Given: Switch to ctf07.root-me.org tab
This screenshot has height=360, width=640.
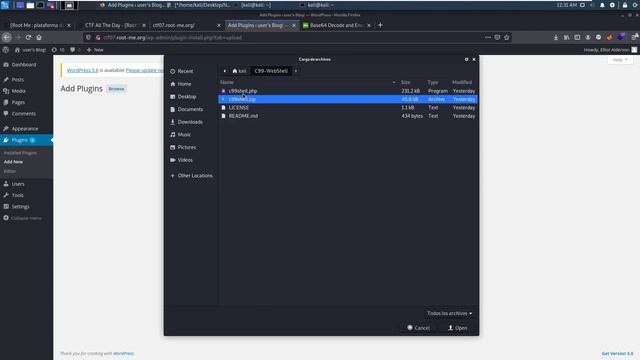Looking at the screenshot, I should [x=187, y=25].
